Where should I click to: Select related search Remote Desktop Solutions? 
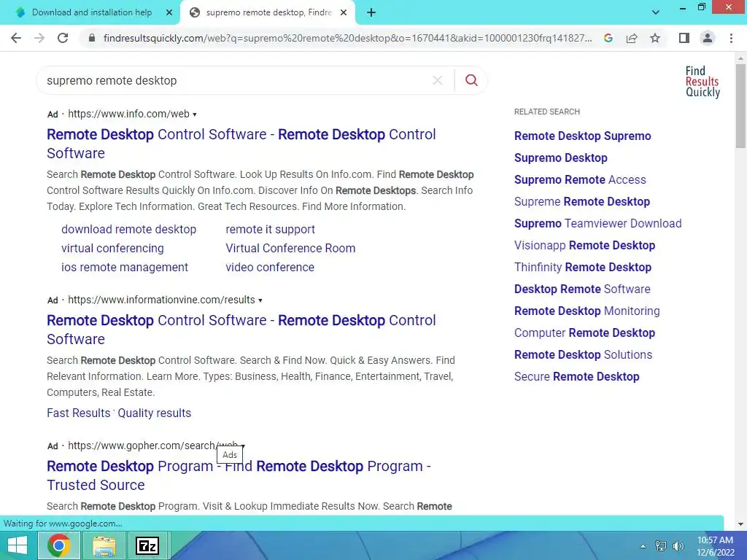click(583, 355)
